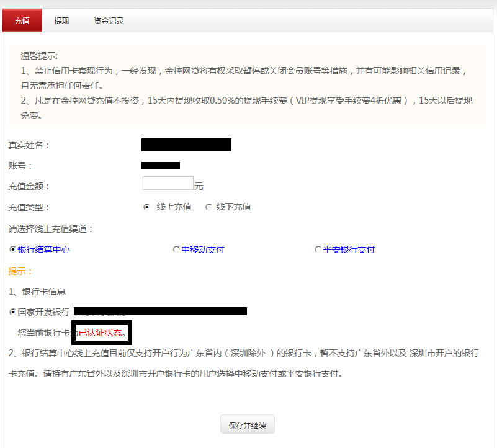
Task: Click the 线下充值 label text
Action: pyautogui.click(x=233, y=207)
